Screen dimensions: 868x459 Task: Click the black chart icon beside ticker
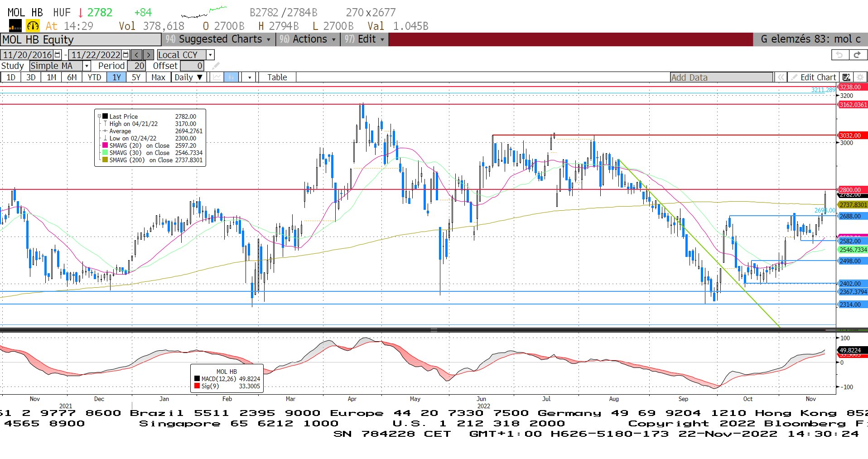15,26
